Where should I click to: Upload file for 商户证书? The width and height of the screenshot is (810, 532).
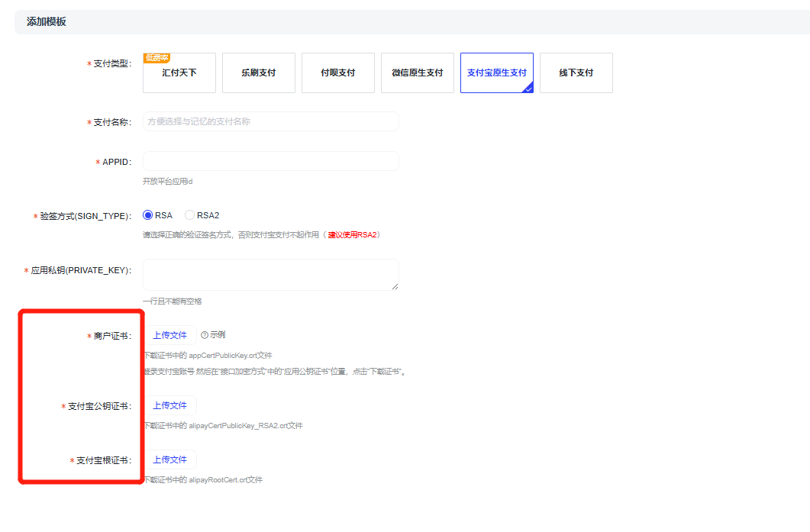point(169,335)
